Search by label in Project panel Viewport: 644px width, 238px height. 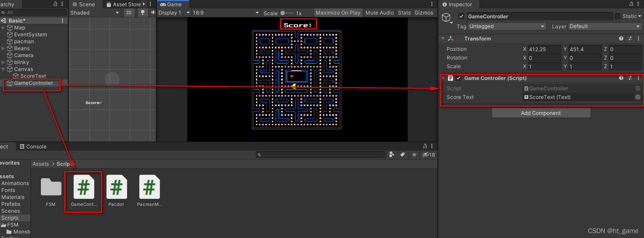pos(402,155)
